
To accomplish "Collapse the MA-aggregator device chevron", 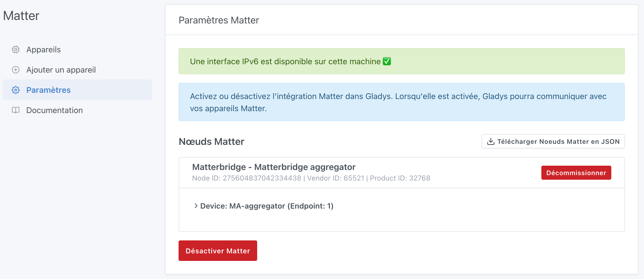I will [x=196, y=206].
